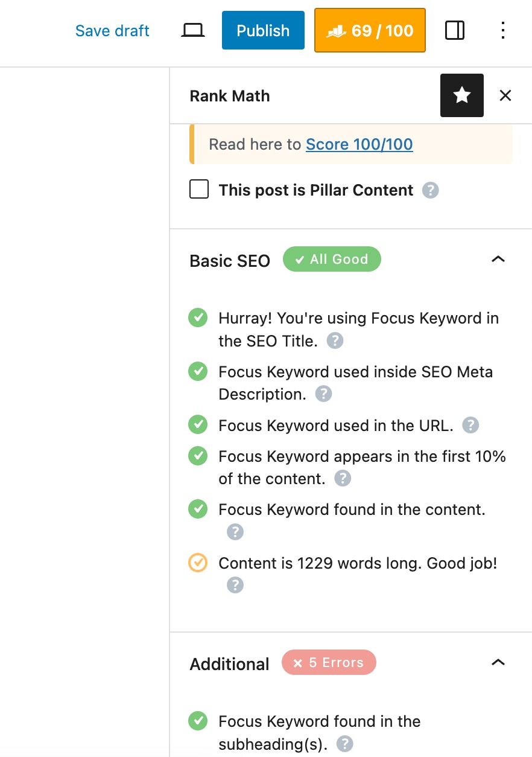Screen dimensions: 532x757
Task: Open the Score 100/100 guide link
Action: point(359,144)
